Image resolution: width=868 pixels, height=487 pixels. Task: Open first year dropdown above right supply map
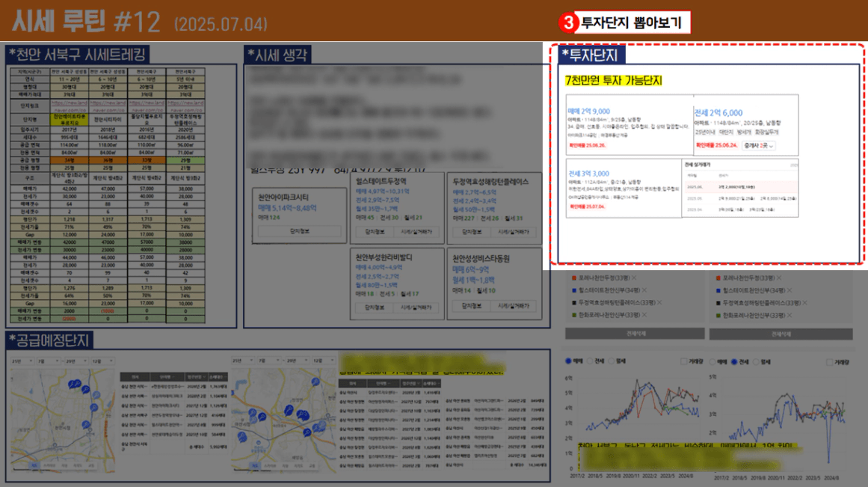[x=241, y=361]
